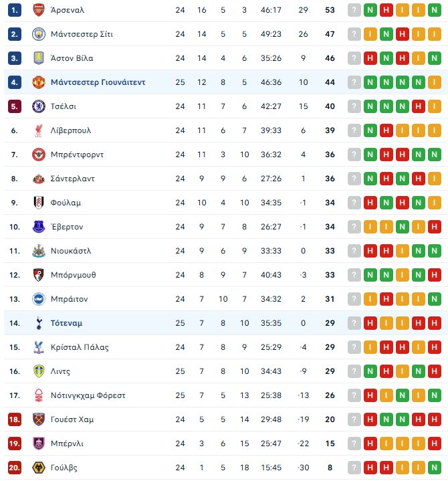Click the Arsenal club crest icon
This screenshot has width=448, height=481.
coord(38,11)
